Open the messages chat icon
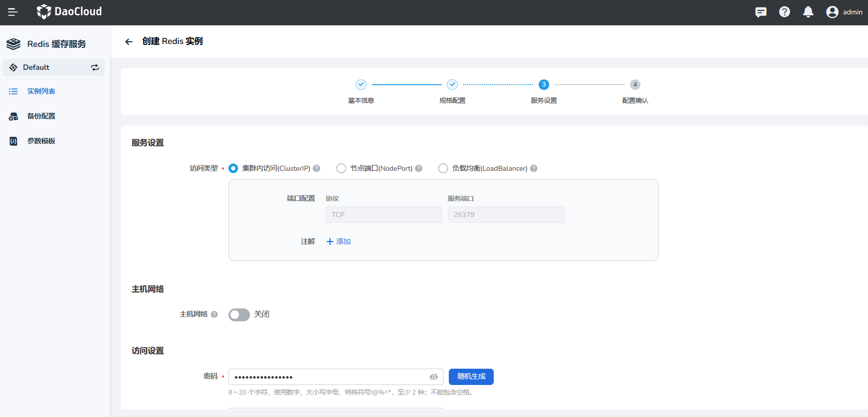Screen dimensions: 868x417 (760, 12)
